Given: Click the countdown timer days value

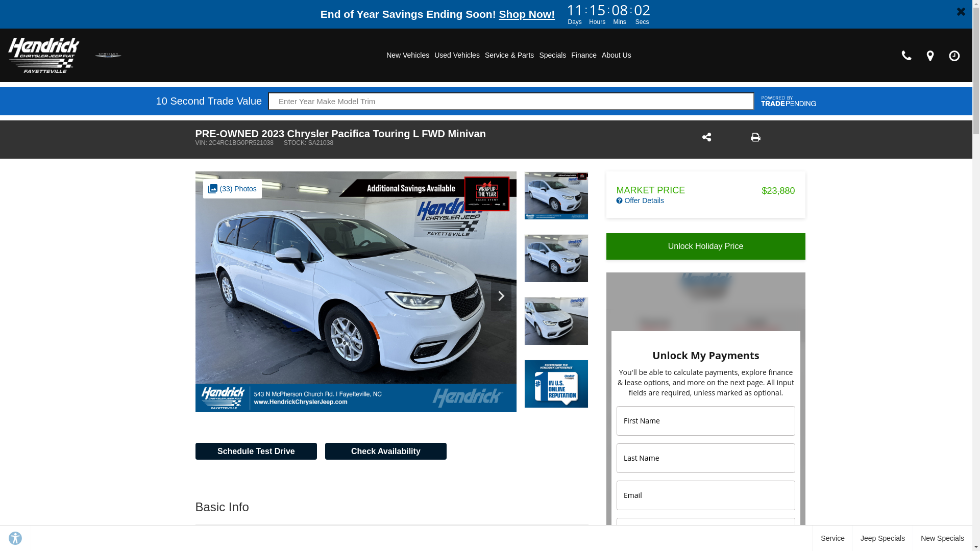Looking at the screenshot, I should 575,10.
